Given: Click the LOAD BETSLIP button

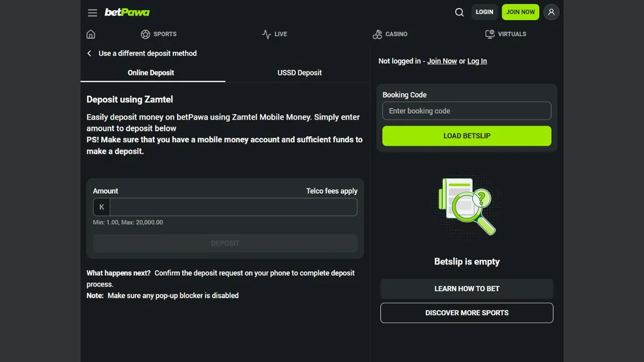Looking at the screenshot, I should click(467, 136).
